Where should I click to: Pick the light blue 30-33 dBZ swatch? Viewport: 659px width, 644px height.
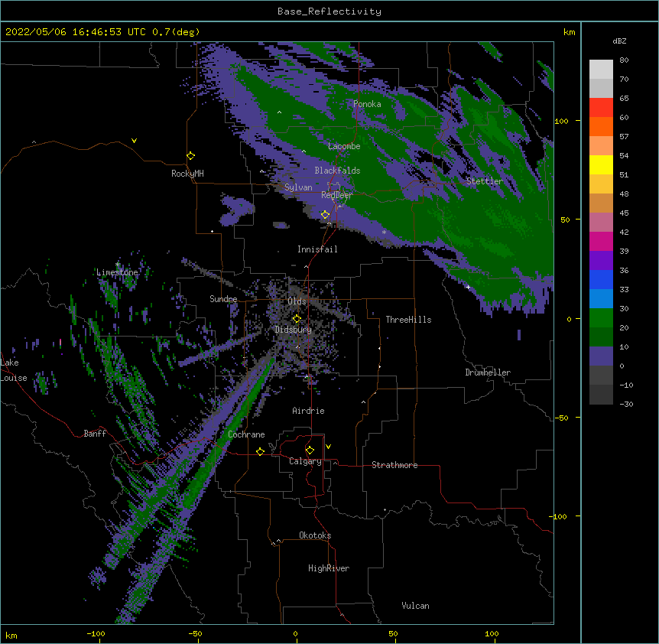click(601, 298)
